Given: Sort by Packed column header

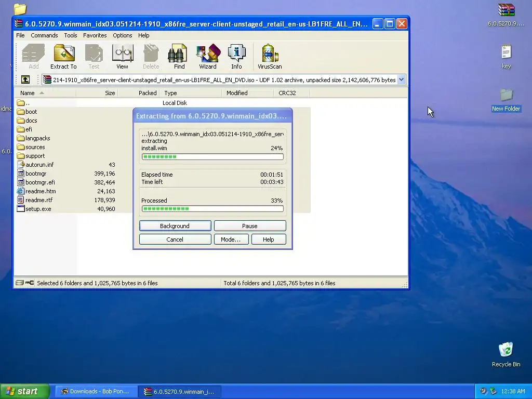Looking at the screenshot, I should click(138, 93).
